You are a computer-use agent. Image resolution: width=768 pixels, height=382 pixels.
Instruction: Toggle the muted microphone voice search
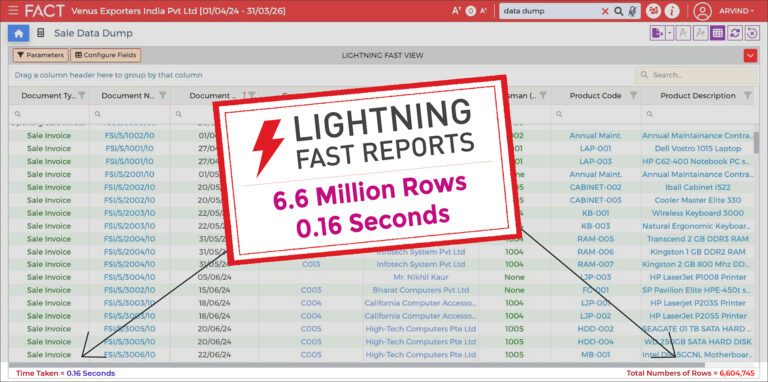click(632, 11)
